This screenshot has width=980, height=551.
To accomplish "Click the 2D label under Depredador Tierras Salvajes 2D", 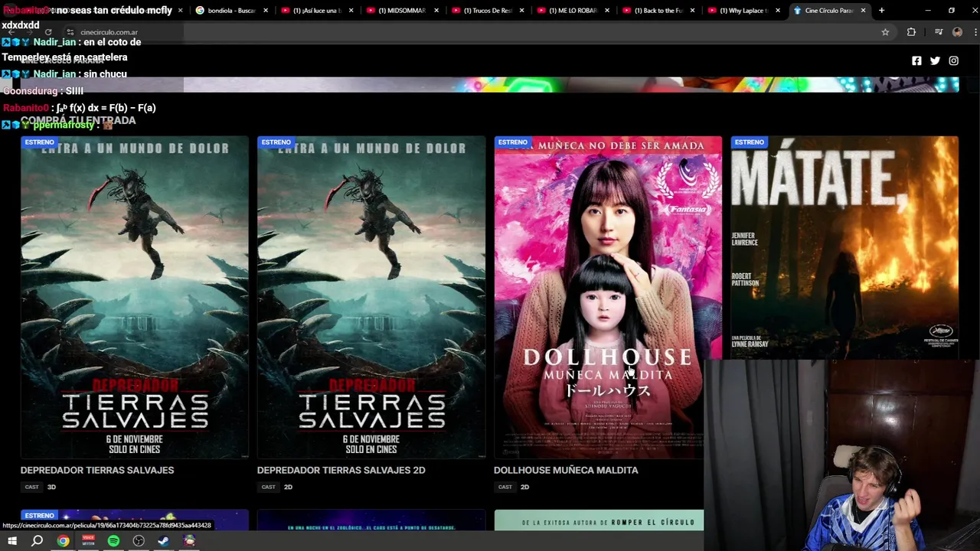I will pos(288,487).
